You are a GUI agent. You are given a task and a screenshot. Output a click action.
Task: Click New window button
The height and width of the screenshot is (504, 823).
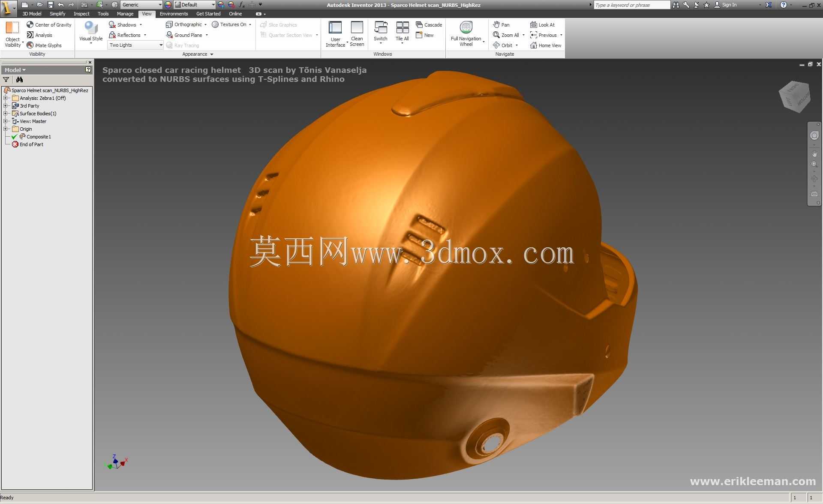425,35
